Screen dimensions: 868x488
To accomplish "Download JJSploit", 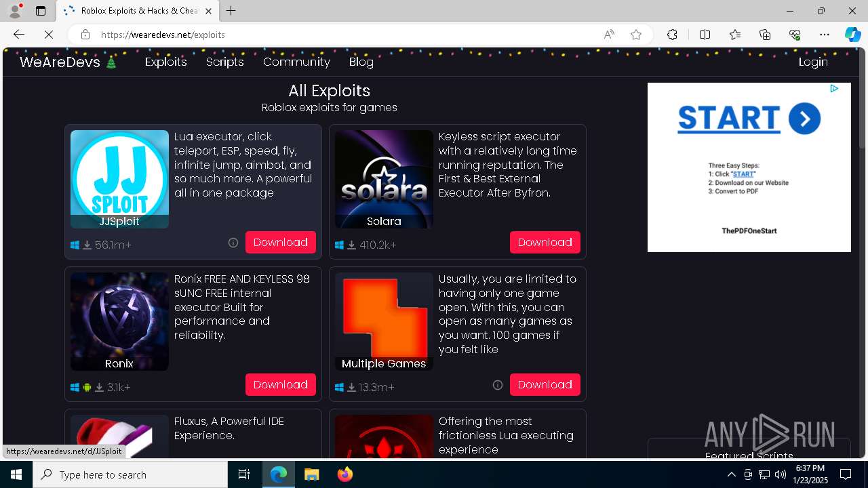I will pyautogui.click(x=281, y=242).
